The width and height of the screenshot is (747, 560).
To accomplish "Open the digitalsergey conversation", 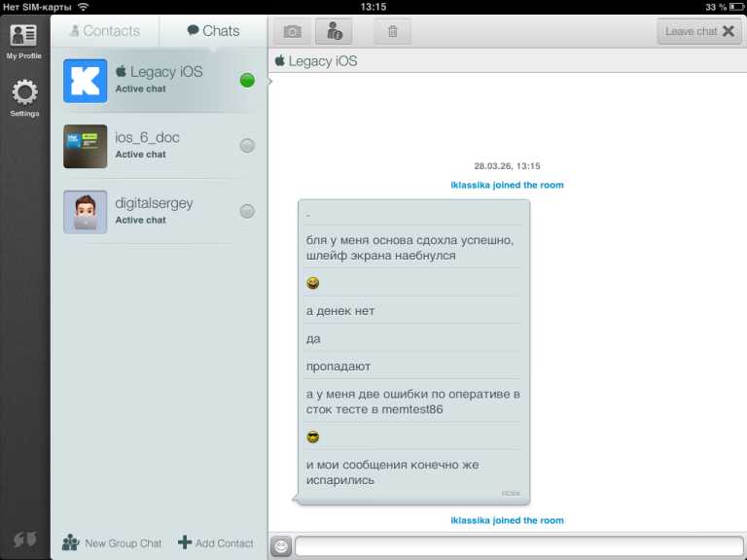I will (159, 211).
